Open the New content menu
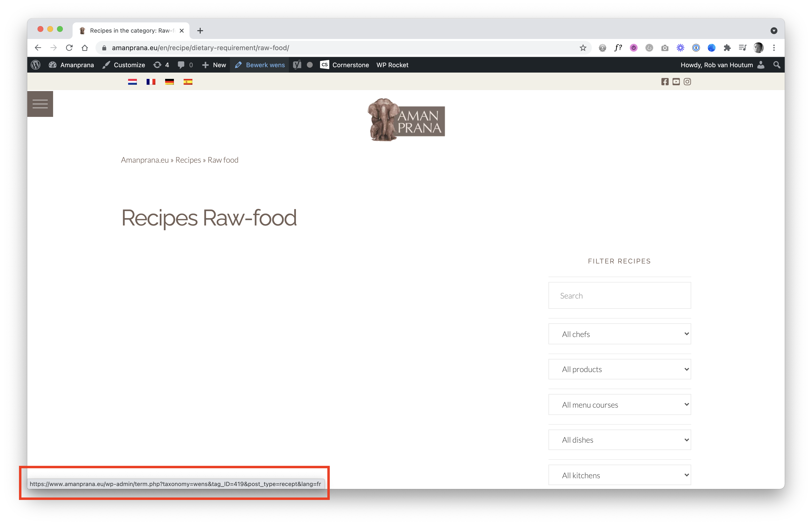The height and width of the screenshot is (525, 812). pyautogui.click(x=214, y=65)
